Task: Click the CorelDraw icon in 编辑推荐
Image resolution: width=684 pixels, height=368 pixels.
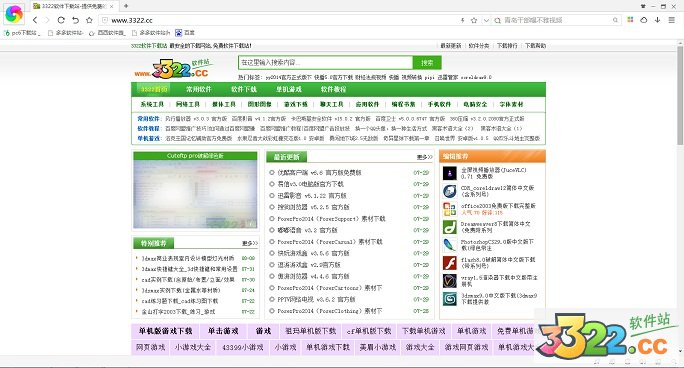Action: pyautogui.click(x=450, y=191)
